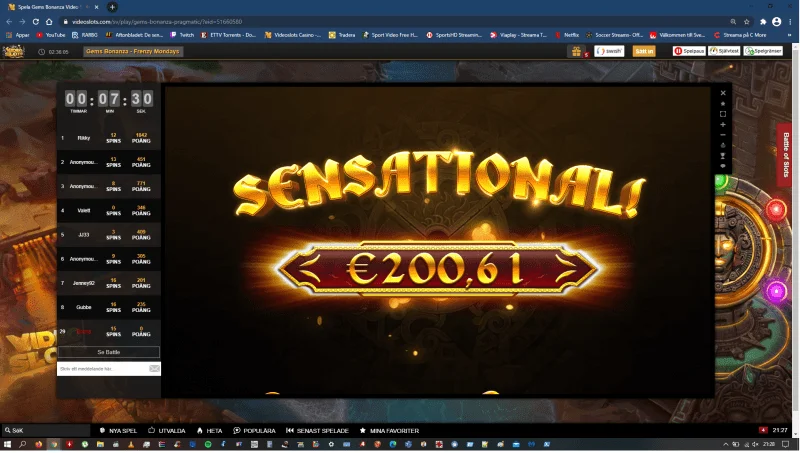Viewport: 800px width, 453px height.
Task: Click the orange Sätt in deposit button
Action: pyautogui.click(x=644, y=51)
